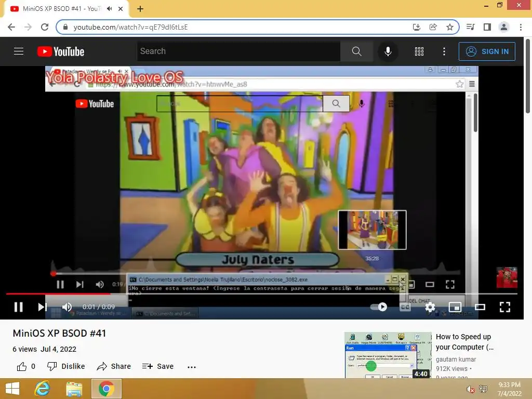Click the YouTube Search field
The width and height of the screenshot is (532, 399).
(238, 51)
